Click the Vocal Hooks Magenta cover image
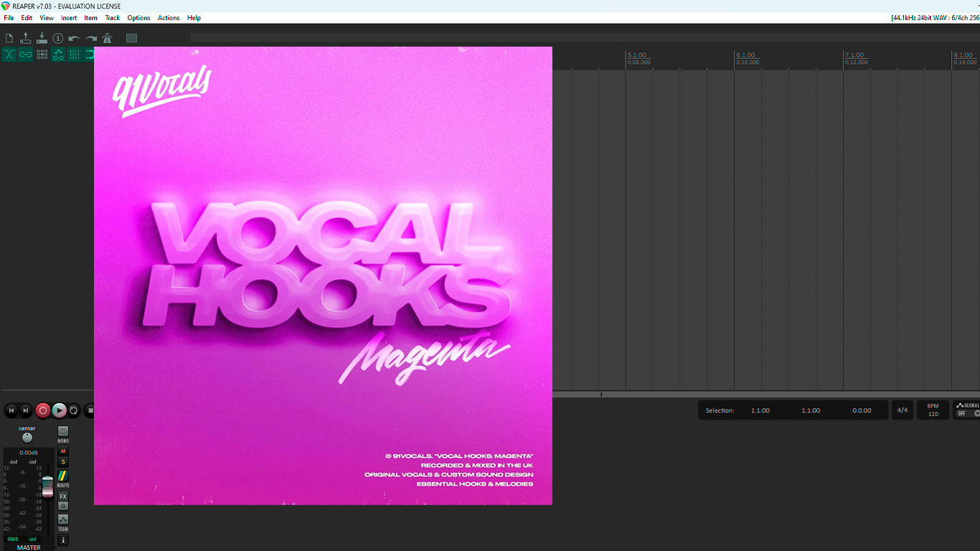980x551 pixels. pyautogui.click(x=323, y=275)
